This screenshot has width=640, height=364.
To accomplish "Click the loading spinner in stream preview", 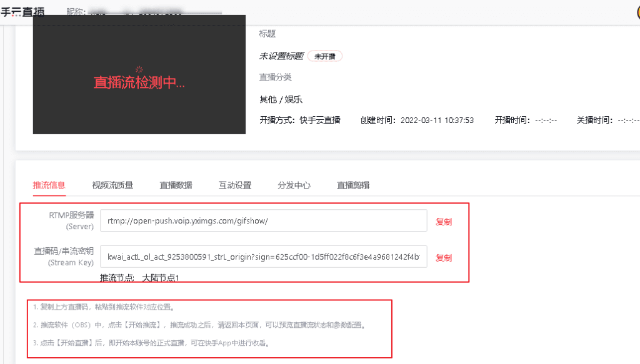I will [139, 69].
